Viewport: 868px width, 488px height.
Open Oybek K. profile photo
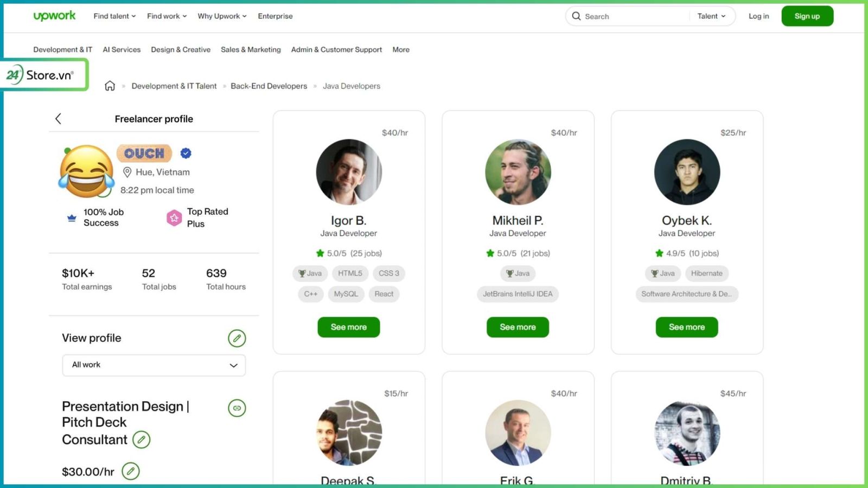click(x=687, y=172)
